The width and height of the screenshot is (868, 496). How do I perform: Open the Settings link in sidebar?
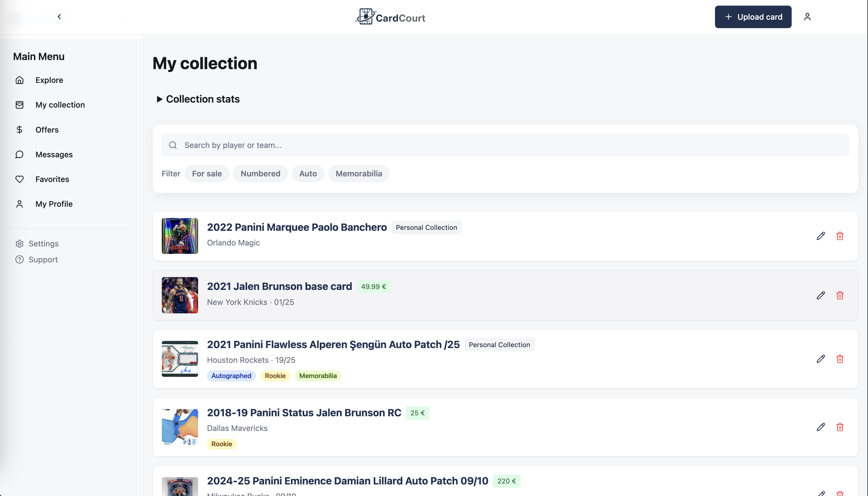43,244
